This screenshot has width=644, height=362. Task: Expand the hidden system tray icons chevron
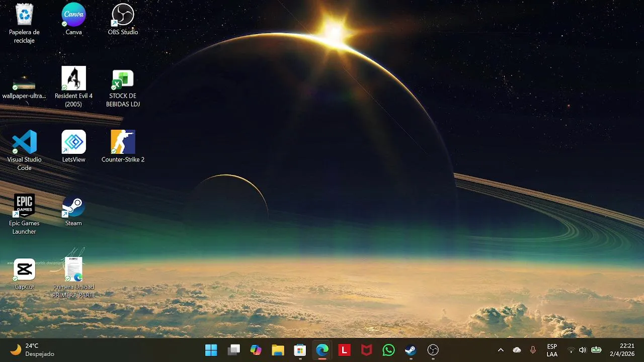tap(501, 350)
